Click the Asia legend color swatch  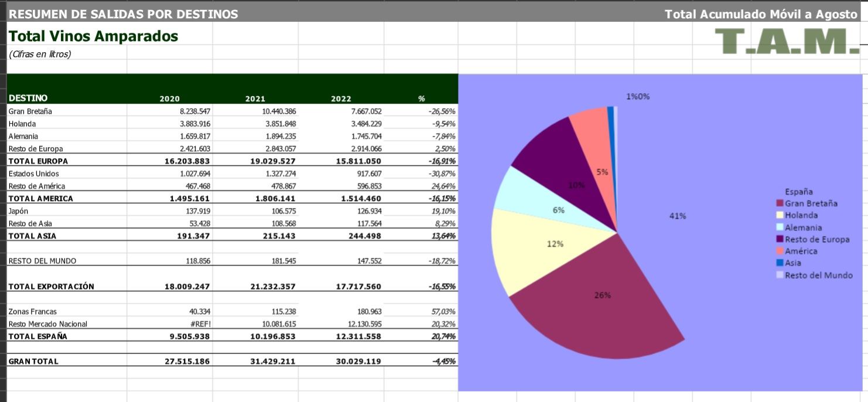[x=780, y=263]
